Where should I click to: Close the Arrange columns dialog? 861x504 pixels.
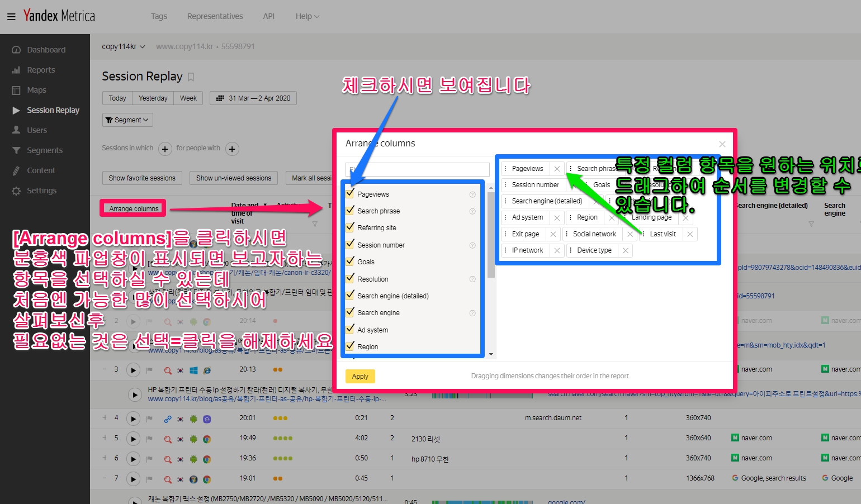coord(722,144)
